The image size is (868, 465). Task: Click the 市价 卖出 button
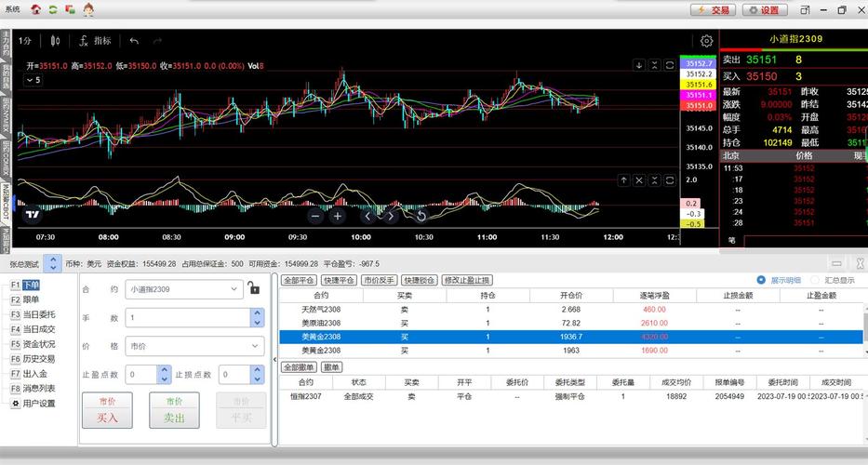(x=174, y=410)
